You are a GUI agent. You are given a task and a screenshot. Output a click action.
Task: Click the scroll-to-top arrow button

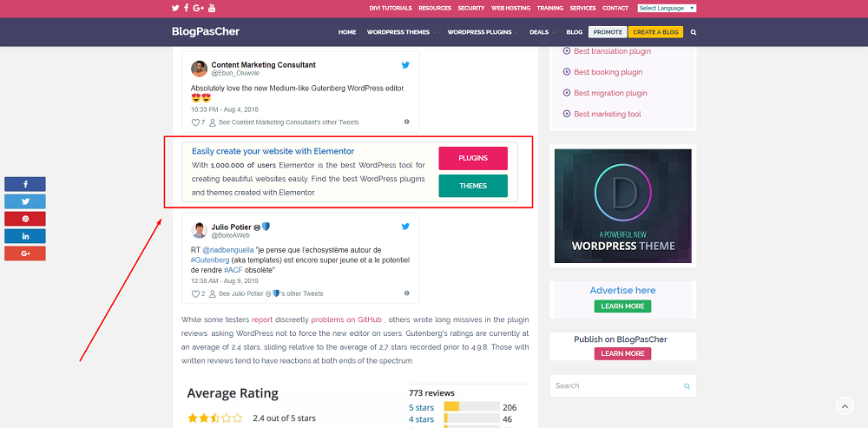pos(845,405)
